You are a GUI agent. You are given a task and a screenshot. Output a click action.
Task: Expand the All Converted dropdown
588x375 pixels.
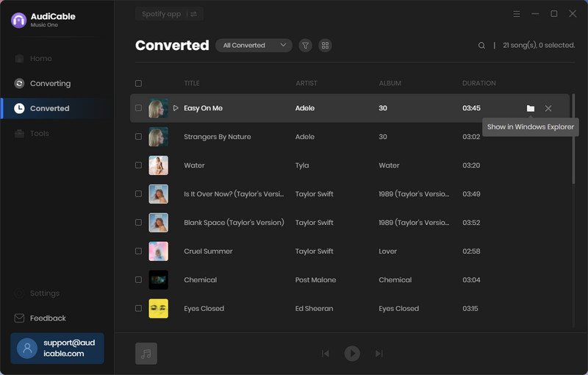(254, 46)
